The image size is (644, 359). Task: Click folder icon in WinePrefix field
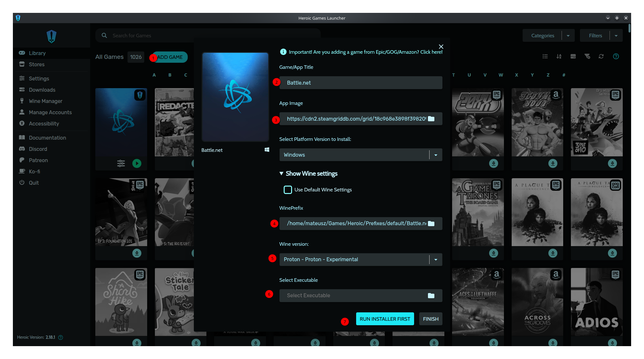click(x=431, y=224)
